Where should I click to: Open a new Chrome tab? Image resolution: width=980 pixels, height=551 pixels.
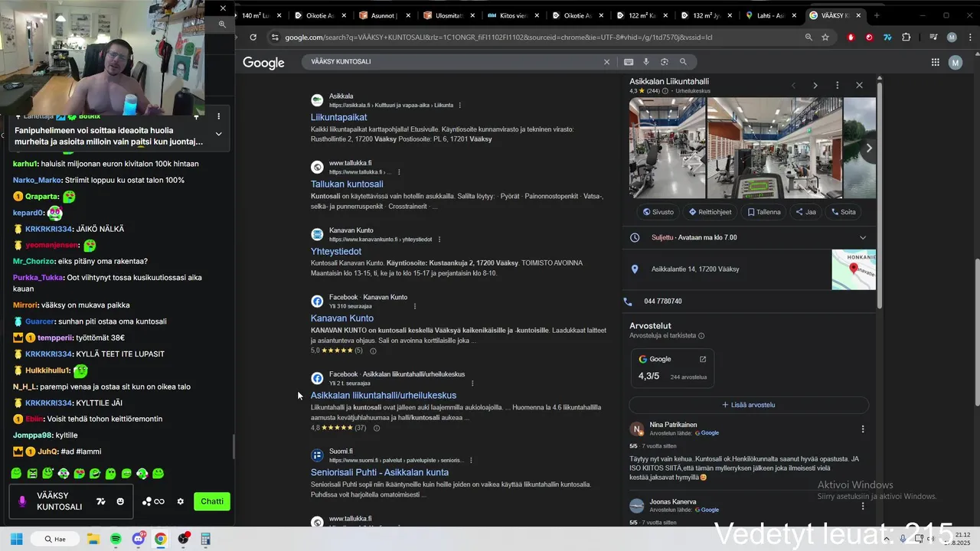tap(877, 15)
